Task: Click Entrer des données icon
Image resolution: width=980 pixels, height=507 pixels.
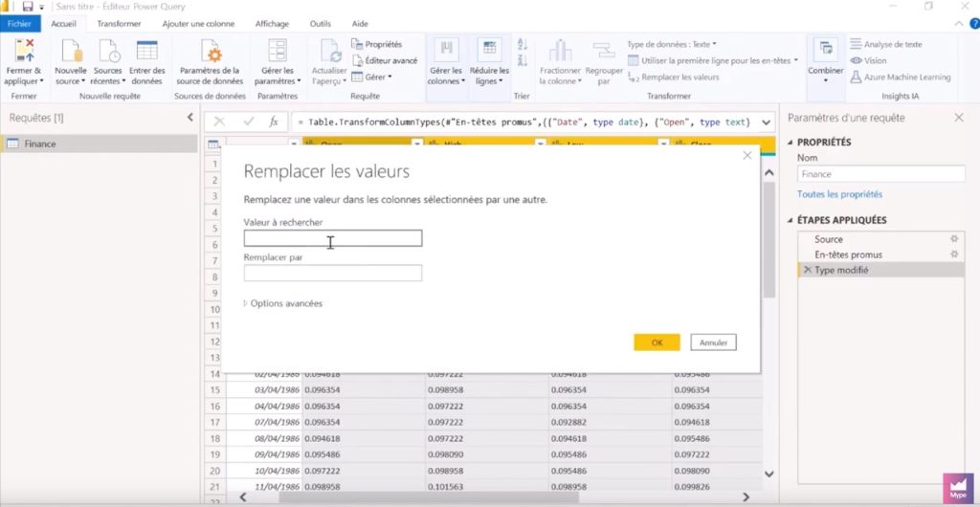Action: click(146, 51)
